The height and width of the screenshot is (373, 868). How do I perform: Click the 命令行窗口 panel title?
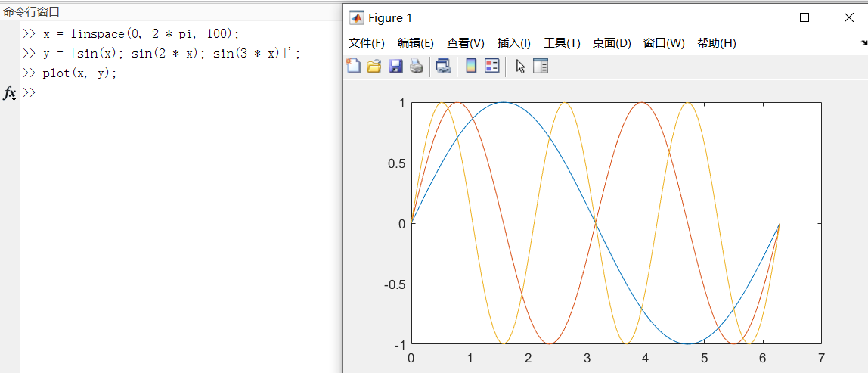[x=32, y=12]
